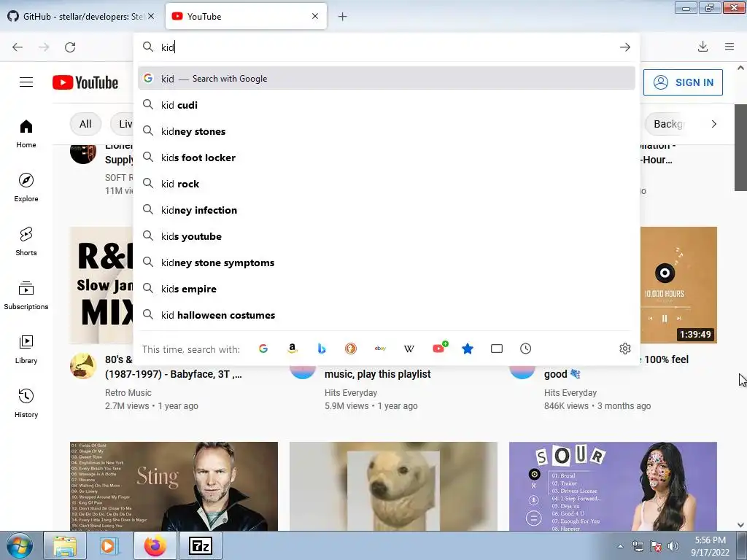Search bookmarks with the star icon
747x560 pixels.
click(x=468, y=349)
